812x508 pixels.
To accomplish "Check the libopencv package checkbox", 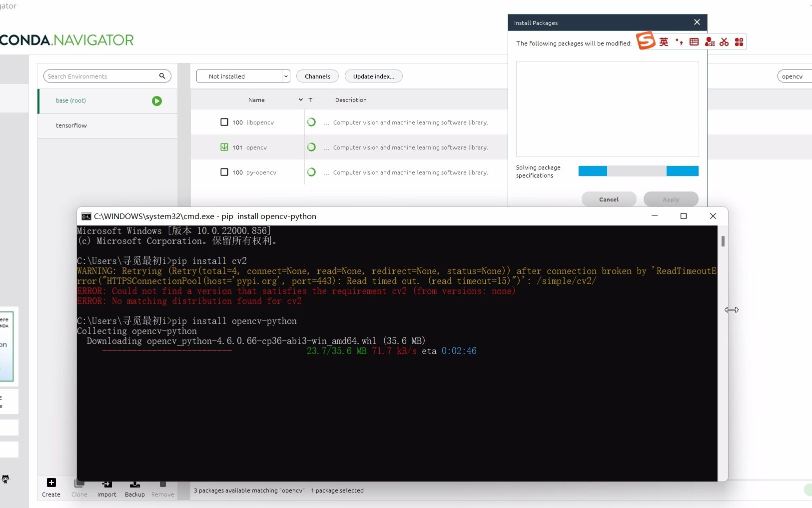I will coord(224,122).
